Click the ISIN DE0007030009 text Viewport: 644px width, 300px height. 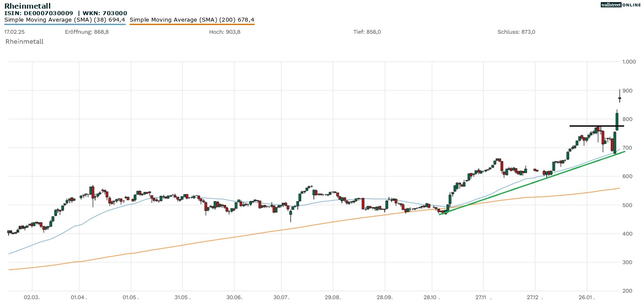pos(39,13)
